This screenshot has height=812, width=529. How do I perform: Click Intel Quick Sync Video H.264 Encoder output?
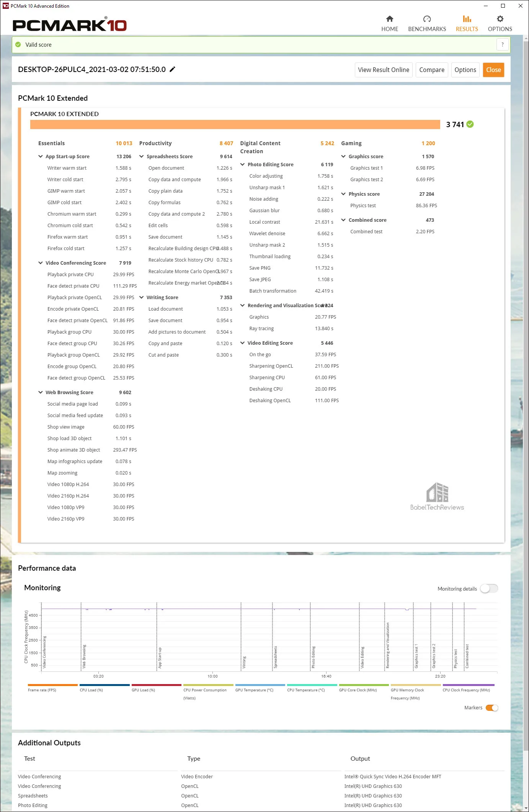point(393,777)
